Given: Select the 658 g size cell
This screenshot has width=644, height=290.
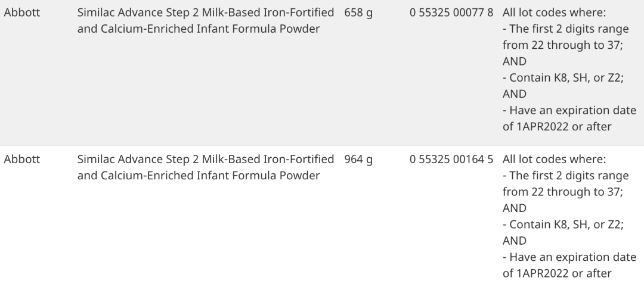Looking at the screenshot, I should pyautogui.click(x=358, y=13).
